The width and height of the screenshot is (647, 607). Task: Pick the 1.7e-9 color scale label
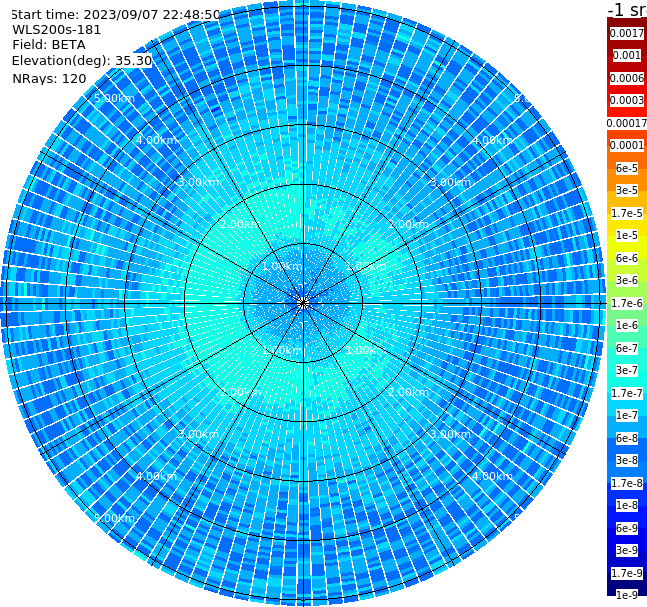[x=627, y=573]
